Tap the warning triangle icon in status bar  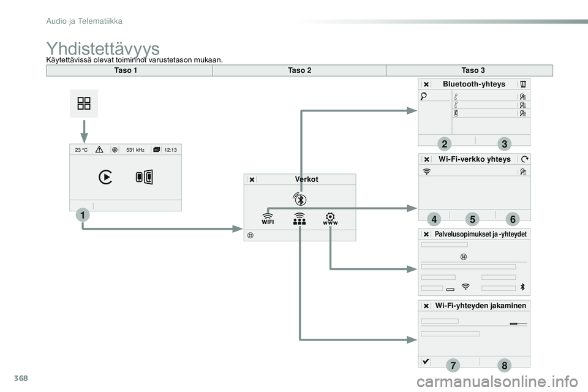(x=99, y=149)
